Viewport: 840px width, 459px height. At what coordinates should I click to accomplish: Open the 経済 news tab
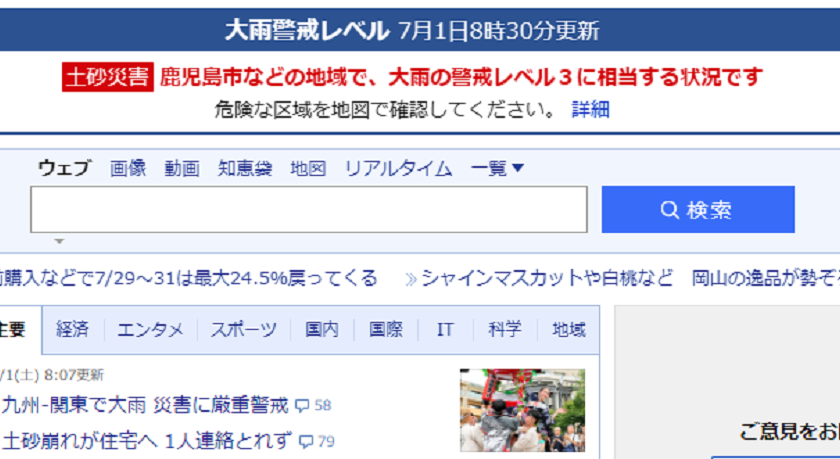(x=72, y=329)
